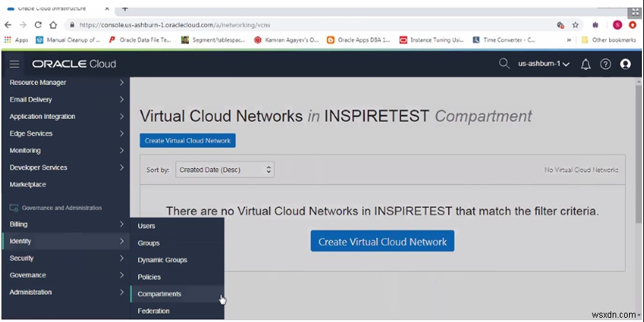
Task: Open the Manual Cleanup bookmark
Action: click(68, 40)
